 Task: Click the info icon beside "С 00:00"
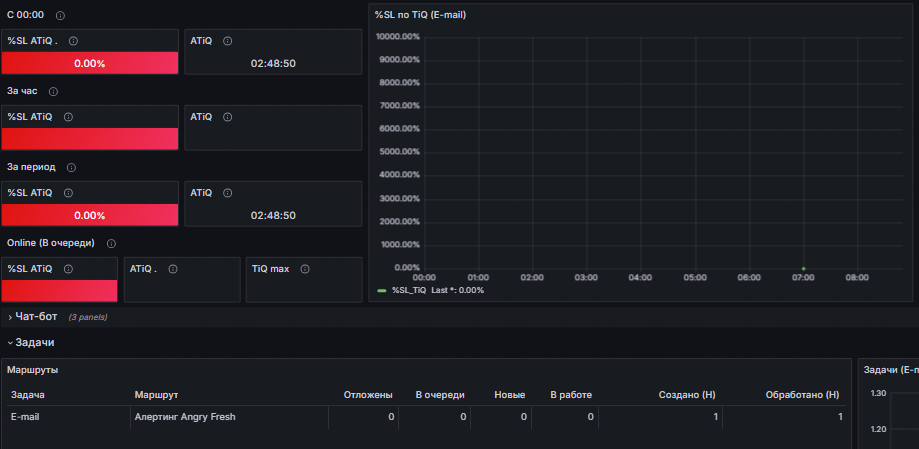pos(61,16)
